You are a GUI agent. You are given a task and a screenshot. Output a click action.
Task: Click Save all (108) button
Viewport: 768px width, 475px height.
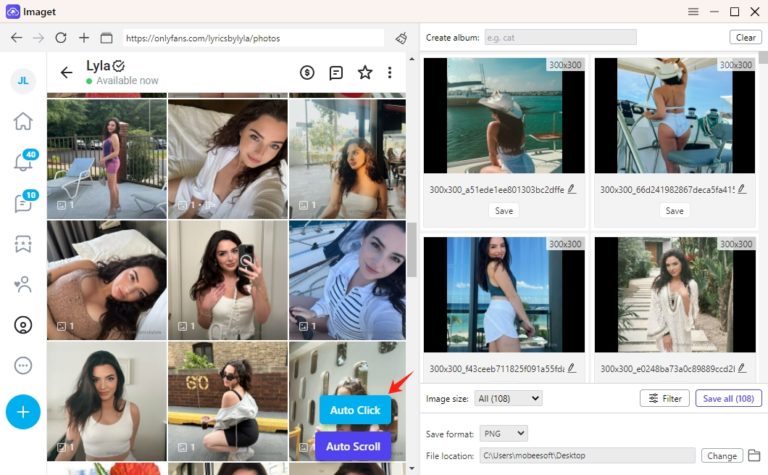pyautogui.click(x=728, y=398)
